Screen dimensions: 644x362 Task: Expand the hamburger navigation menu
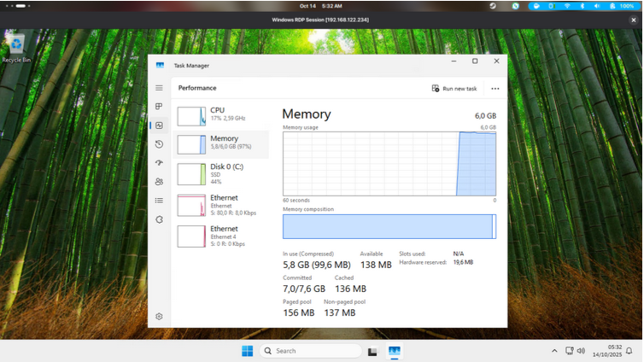(159, 88)
